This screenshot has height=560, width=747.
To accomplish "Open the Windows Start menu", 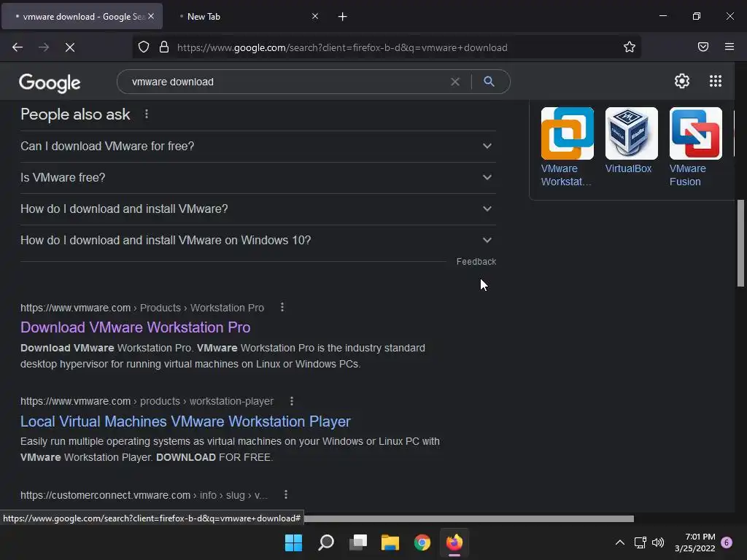I will pos(293,542).
